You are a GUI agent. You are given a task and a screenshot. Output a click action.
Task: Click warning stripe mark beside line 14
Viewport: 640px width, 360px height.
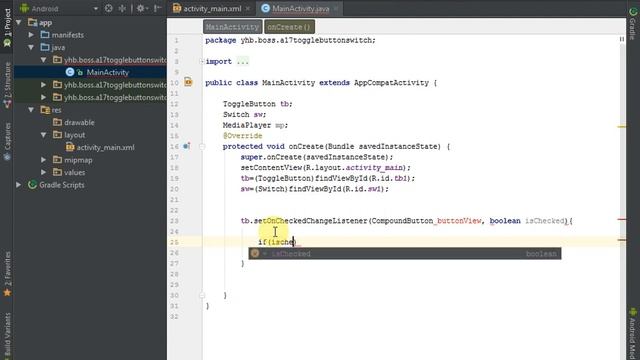point(622,127)
